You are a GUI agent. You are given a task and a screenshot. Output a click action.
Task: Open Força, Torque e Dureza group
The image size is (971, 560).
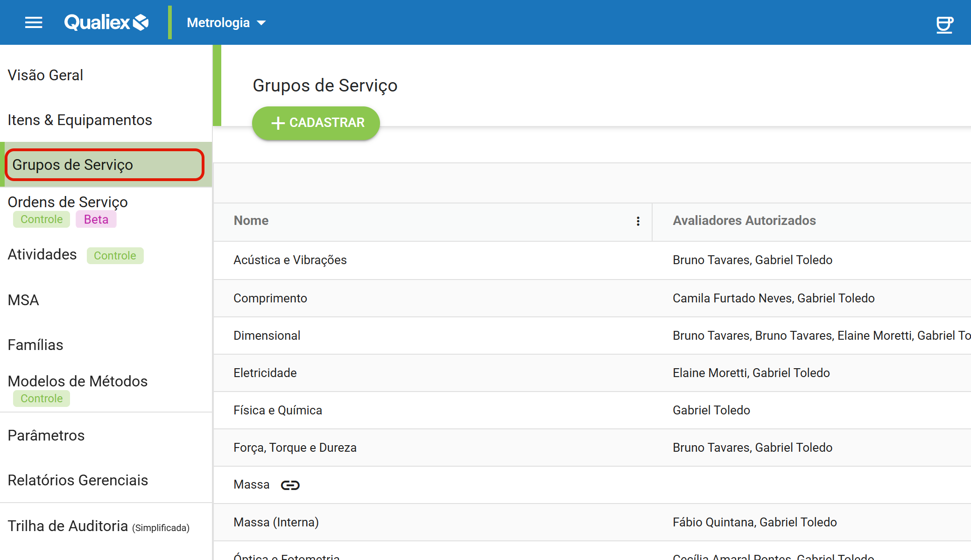click(x=295, y=448)
